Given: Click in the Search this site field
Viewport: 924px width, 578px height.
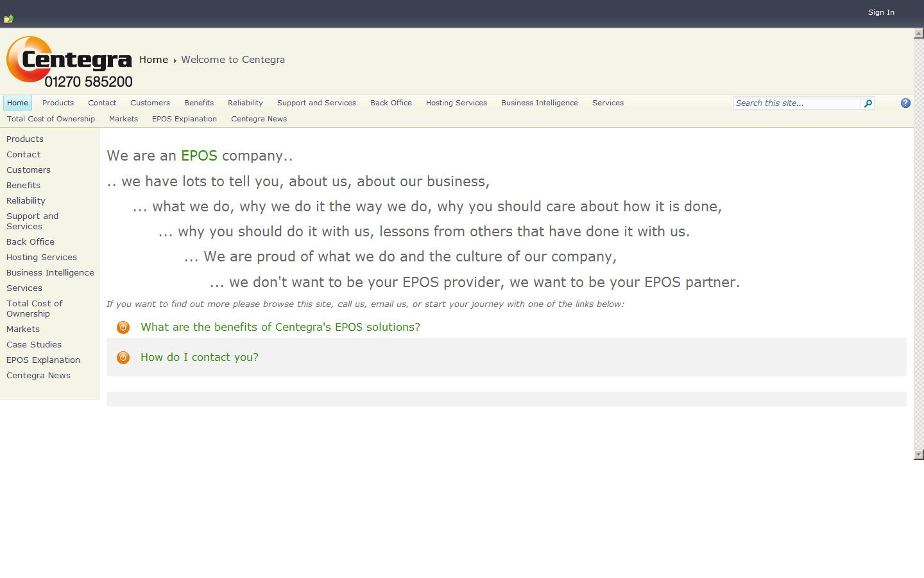Looking at the screenshot, I should [796, 103].
